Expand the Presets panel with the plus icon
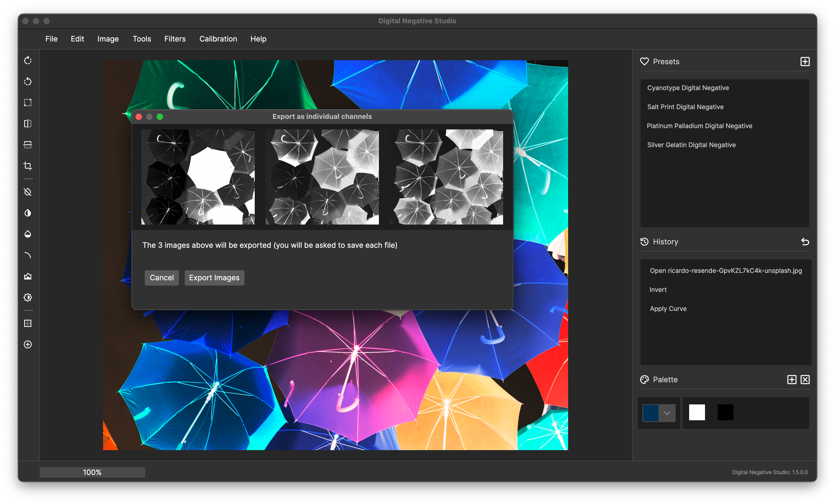The height and width of the screenshot is (504, 835). (805, 61)
